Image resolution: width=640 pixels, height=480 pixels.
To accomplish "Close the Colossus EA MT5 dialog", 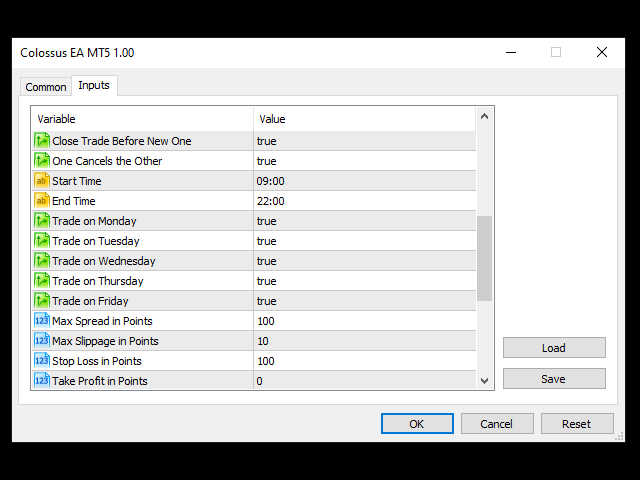I will click(602, 52).
